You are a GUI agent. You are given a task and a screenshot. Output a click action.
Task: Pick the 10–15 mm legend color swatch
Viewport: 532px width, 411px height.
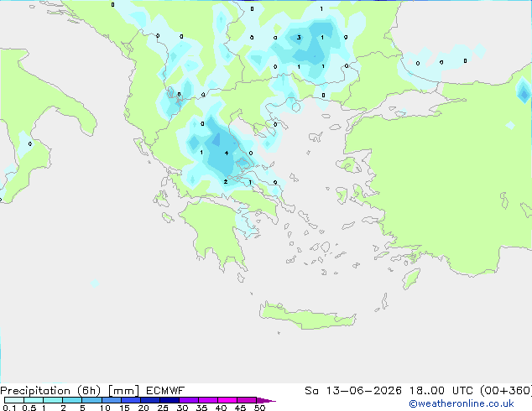tap(111, 400)
